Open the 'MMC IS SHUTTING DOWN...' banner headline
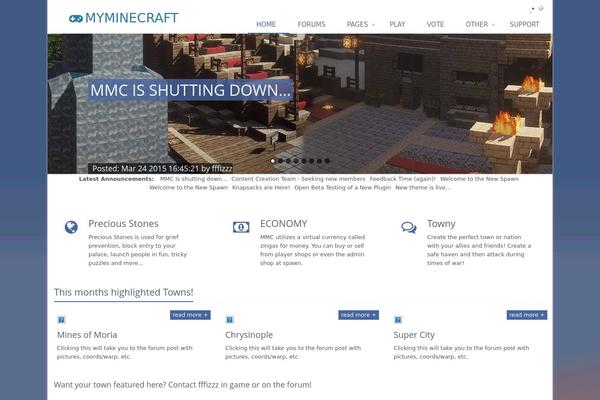 pyautogui.click(x=190, y=90)
